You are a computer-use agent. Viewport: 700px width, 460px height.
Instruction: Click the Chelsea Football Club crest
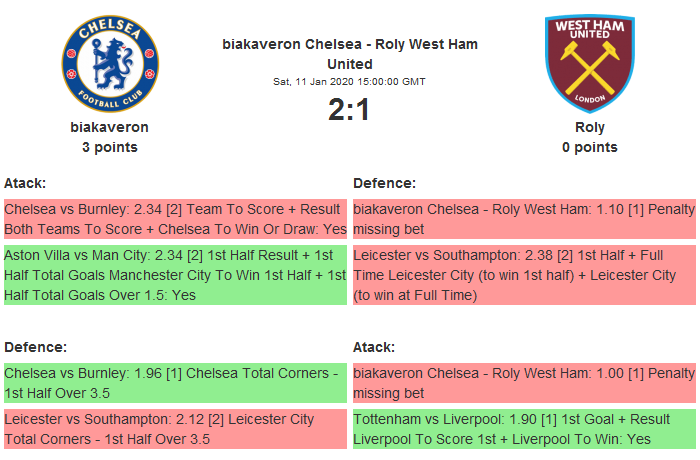coord(110,64)
